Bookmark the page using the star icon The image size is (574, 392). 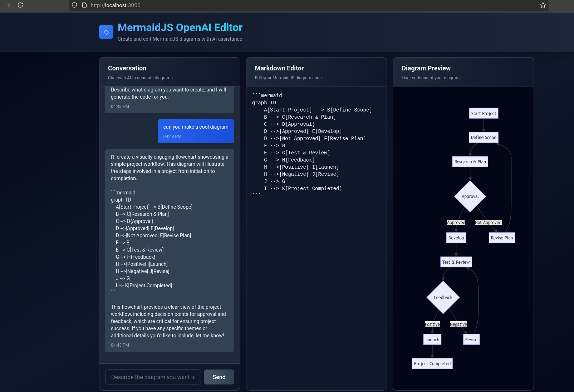click(x=543, y=5)
